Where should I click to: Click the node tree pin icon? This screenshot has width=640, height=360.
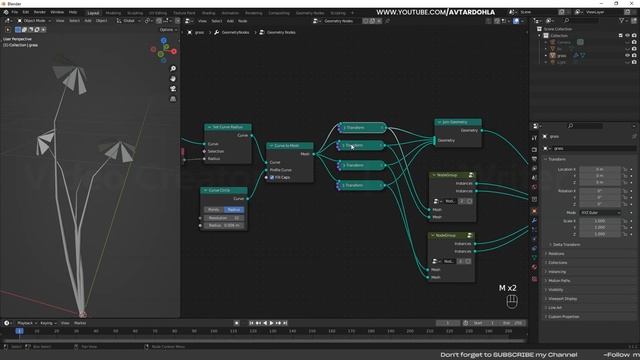point(388,21)
